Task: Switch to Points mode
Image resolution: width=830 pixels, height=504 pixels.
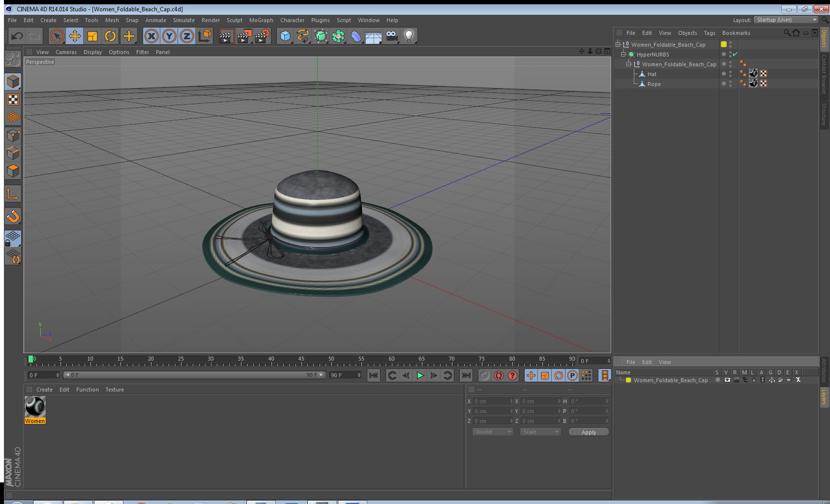Action: tap(13, 135)
